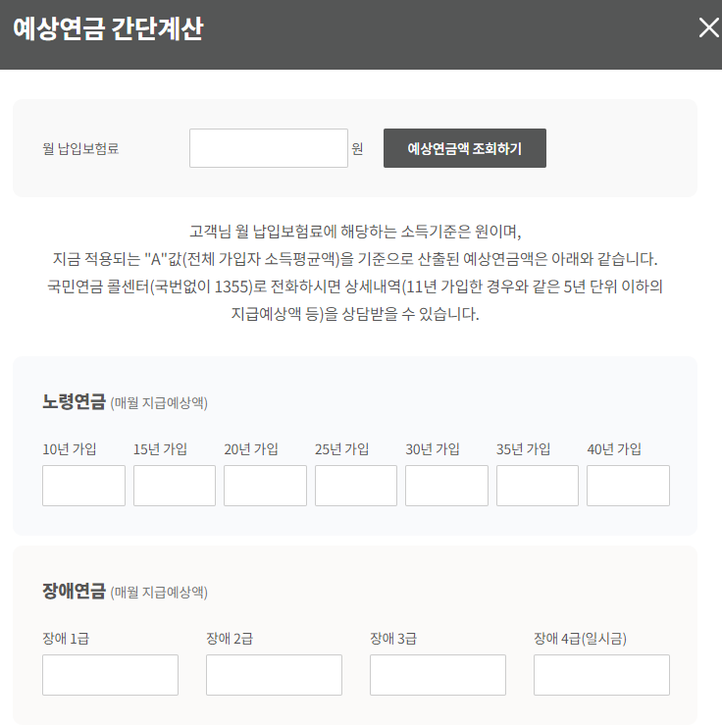Click the 10년 가입 label
Screen dimensions: 722x728
[x=70, y=449]
